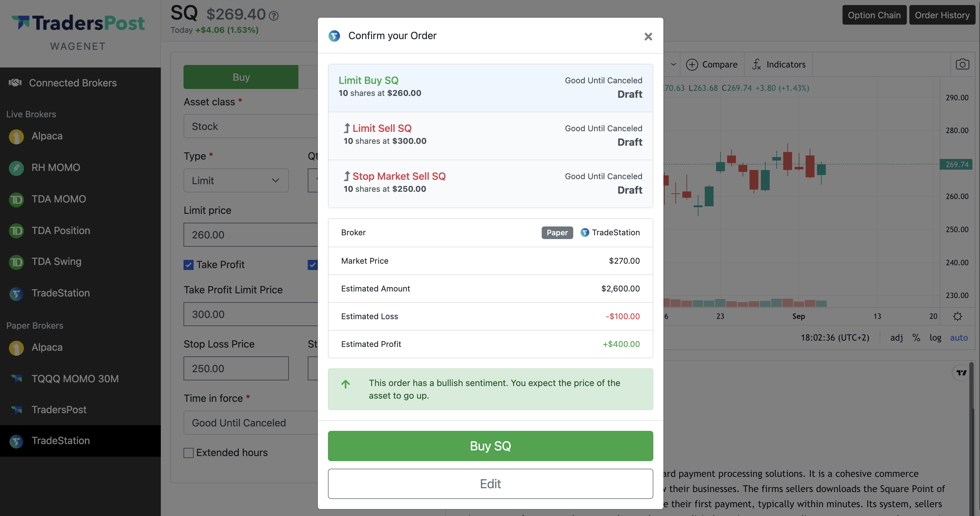980x516 pixels.
Task: Enable the Extended hours checkbox
Action: click(188, 453)
